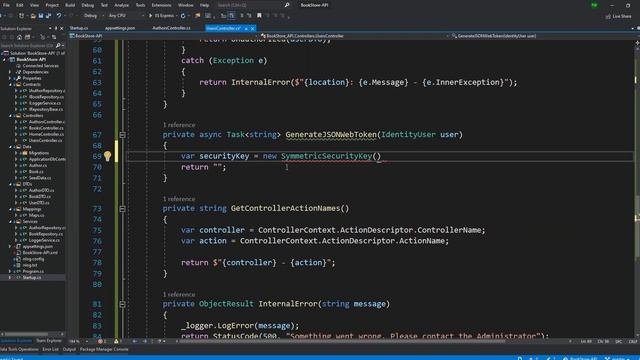Collapse the Data folder arrow
The width and height of the screenshot is (640, 360).
tap(11, 147)
